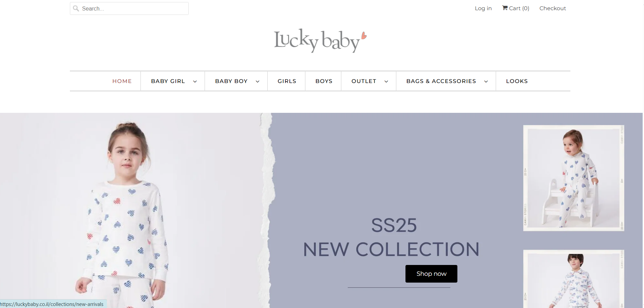Click the search magnifier icon

click(76, 8)
